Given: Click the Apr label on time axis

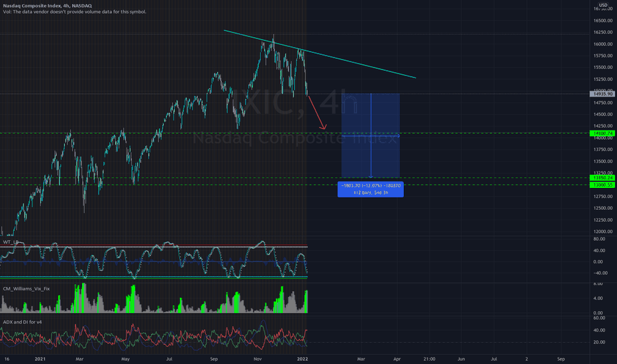Looking at the screenshot, I should (397, 359).
